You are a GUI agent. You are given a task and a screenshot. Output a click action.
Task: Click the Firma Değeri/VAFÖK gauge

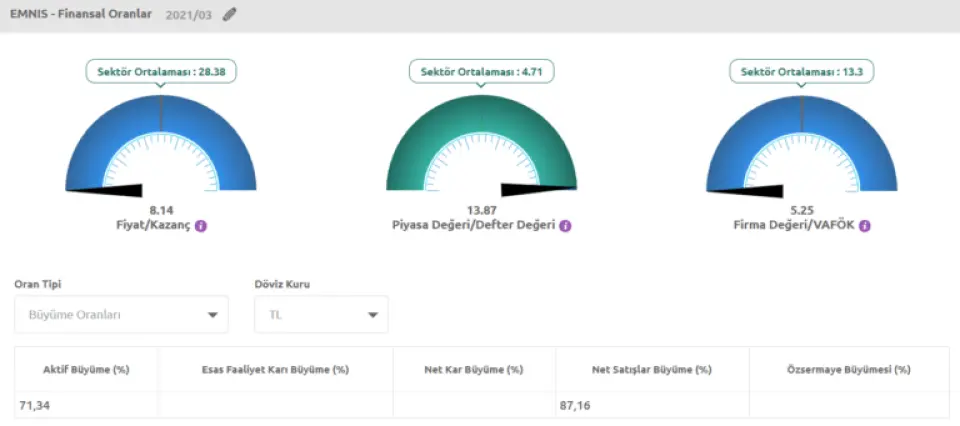point(801,130)
